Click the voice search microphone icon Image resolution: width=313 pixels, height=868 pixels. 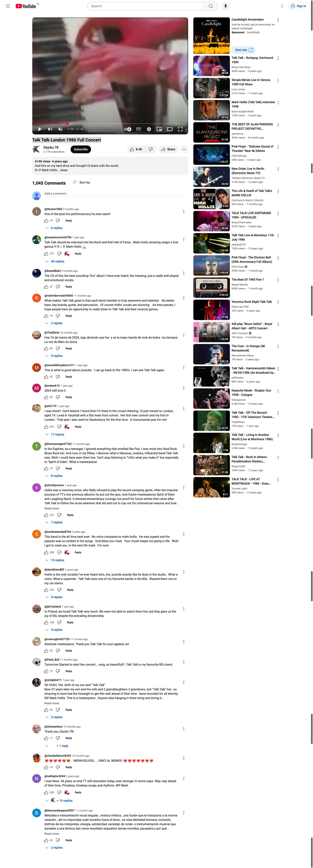tap(225, 6)
